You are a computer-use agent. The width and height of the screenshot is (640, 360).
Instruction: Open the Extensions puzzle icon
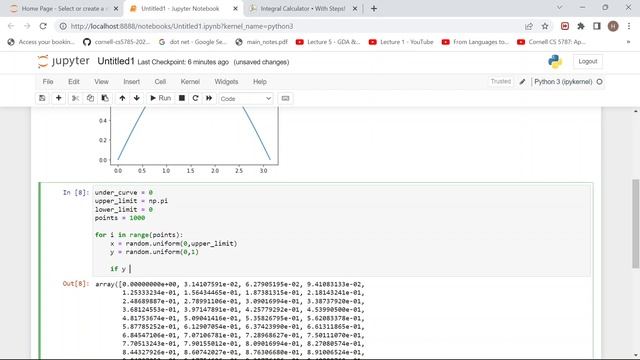tap(581, 26)
